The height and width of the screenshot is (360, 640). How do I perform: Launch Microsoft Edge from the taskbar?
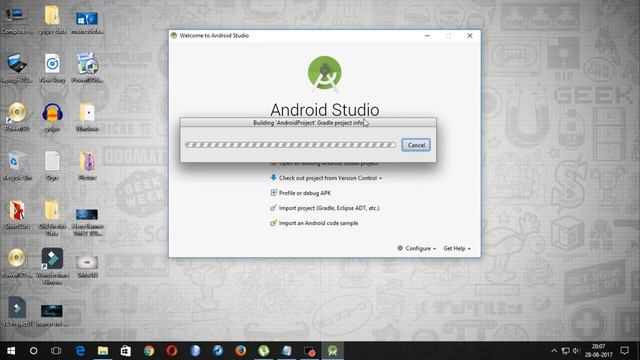tap(80, 351)
